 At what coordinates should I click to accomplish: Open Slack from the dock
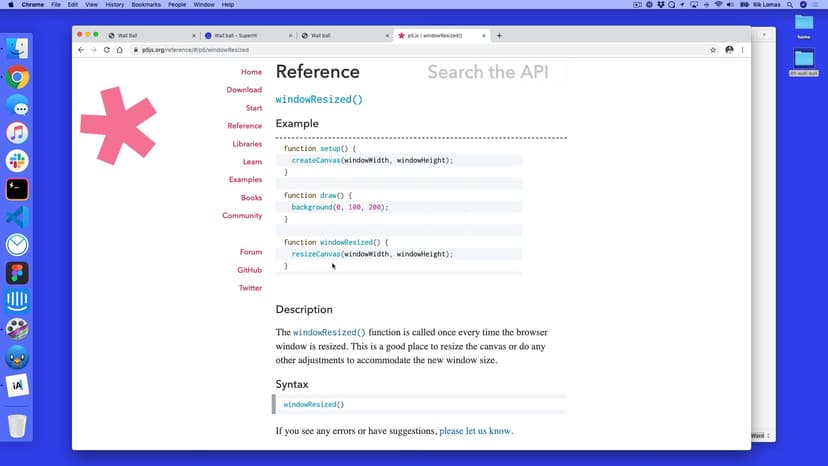(x=17, y=161)
